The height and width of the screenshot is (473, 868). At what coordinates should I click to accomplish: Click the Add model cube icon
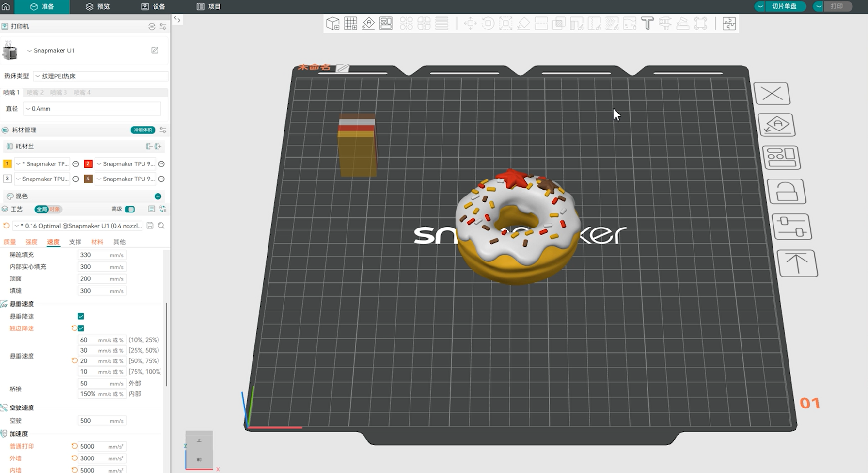pos(332,23)
